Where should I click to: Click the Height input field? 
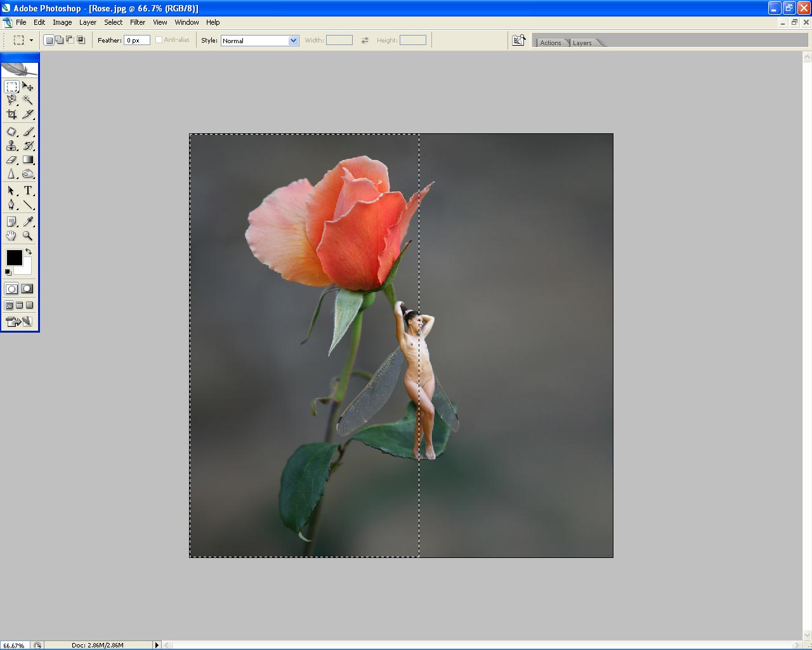(413, 40)
